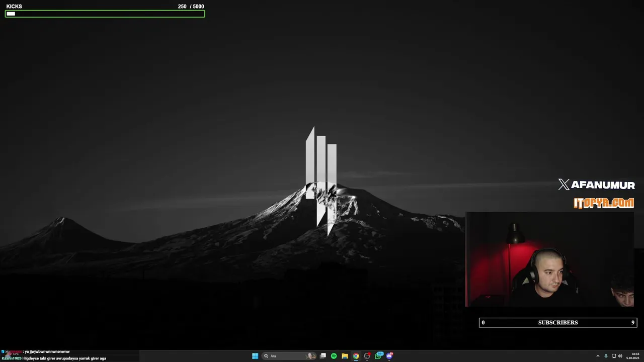Image resolution: width=644 pixels, height=362 pixels.
Task: Open File Explorer from the taskbar
Action: 345,356
